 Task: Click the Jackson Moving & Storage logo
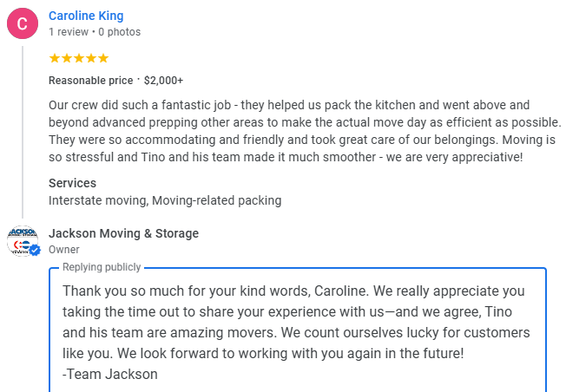pyautogui.click(x=22, y=240)
